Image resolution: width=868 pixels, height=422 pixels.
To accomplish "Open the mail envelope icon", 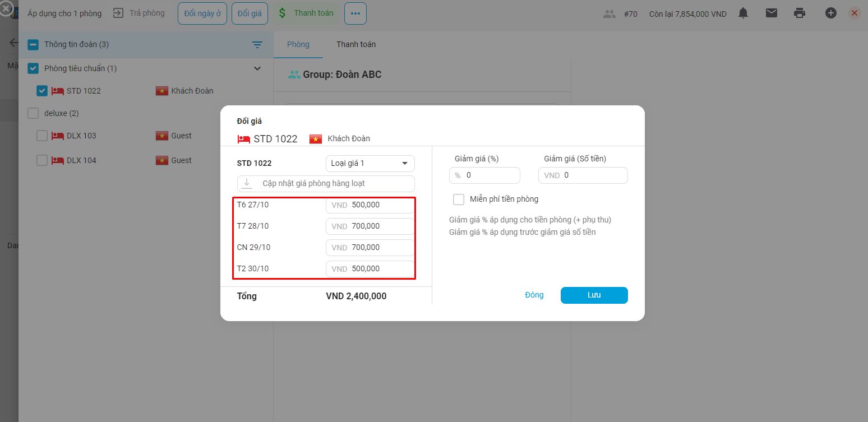I will click(x=772, y=13).
